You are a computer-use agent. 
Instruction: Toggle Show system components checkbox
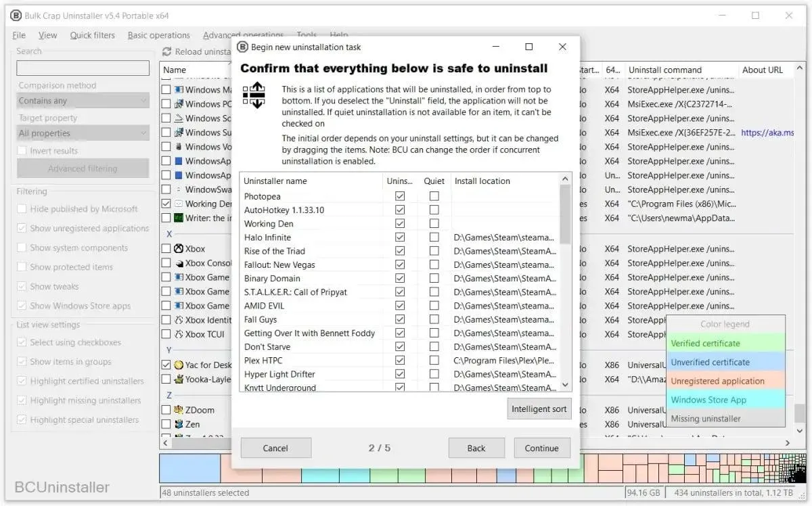(x=22, y=248)
